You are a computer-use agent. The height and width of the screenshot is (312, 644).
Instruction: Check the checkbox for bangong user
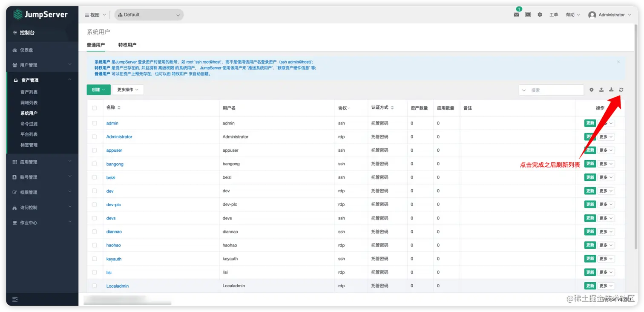click(x=95, y=164)
